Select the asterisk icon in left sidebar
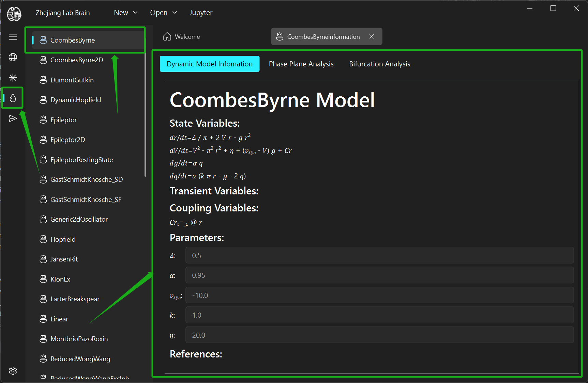Image resolution: width=588 pixels, height=383 pixels. click(x=13, y=78)
